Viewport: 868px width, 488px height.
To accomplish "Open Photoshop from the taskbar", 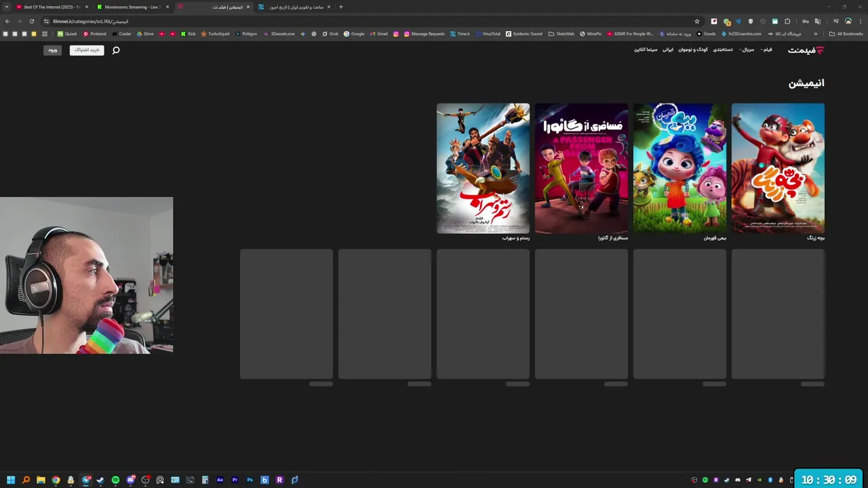I will tap(250, 480).
